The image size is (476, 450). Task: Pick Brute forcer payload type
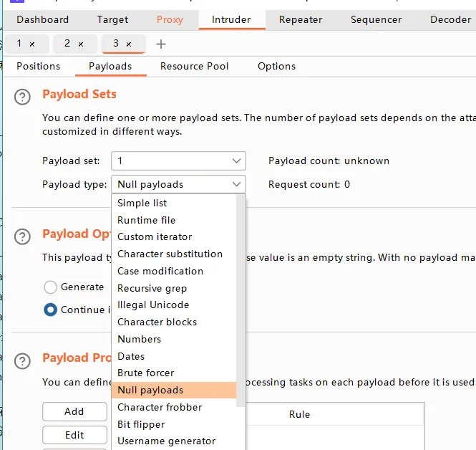click(146, 373)
